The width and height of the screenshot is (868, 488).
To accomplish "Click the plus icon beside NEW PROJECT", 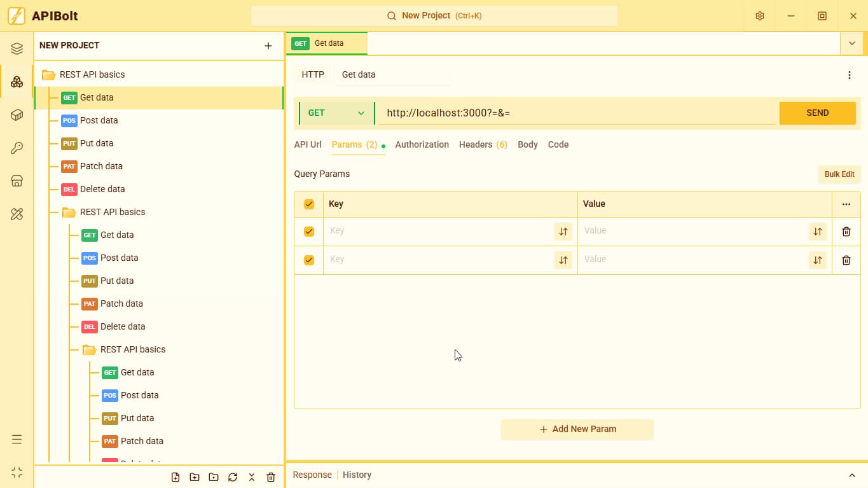I will (268, 46).
